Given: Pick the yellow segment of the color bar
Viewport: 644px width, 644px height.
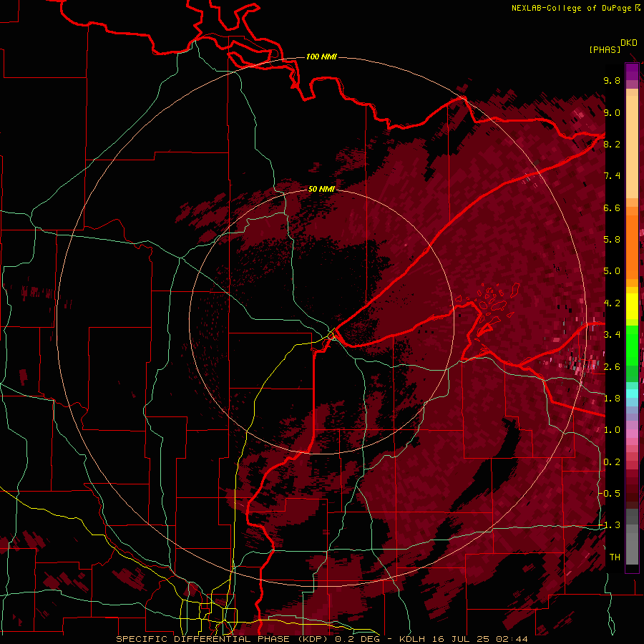Looking at the screenshot, I should 632,306.
